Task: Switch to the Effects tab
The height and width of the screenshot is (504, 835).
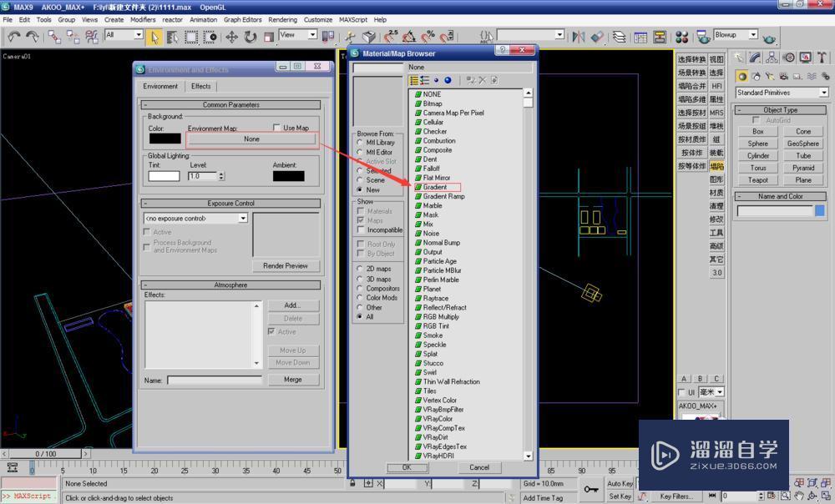Action: (201, 86)
